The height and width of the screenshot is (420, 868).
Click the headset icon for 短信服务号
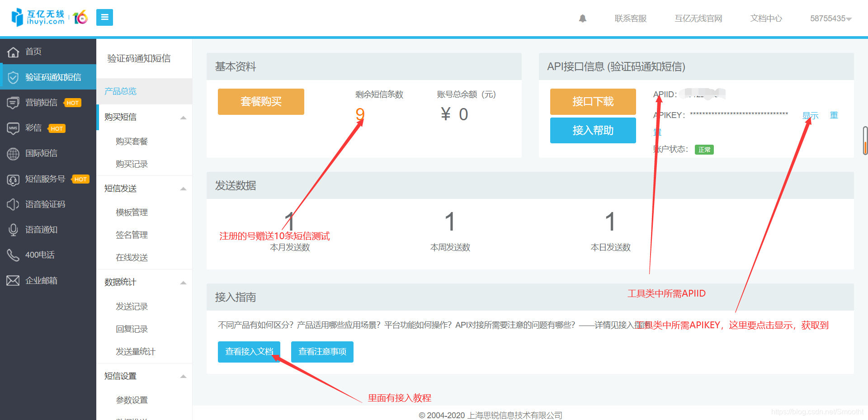coord(13,179)
